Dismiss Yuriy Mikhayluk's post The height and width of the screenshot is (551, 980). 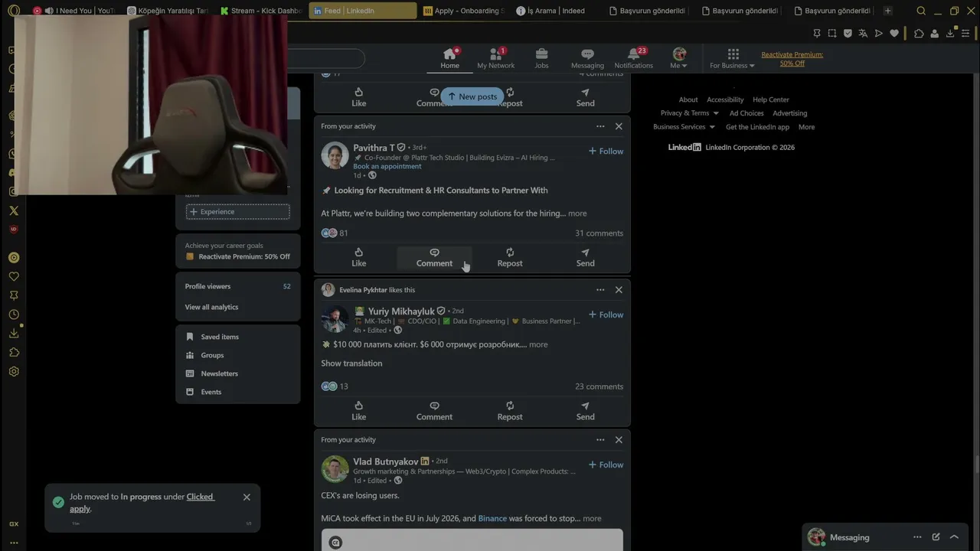coord(619,290)
